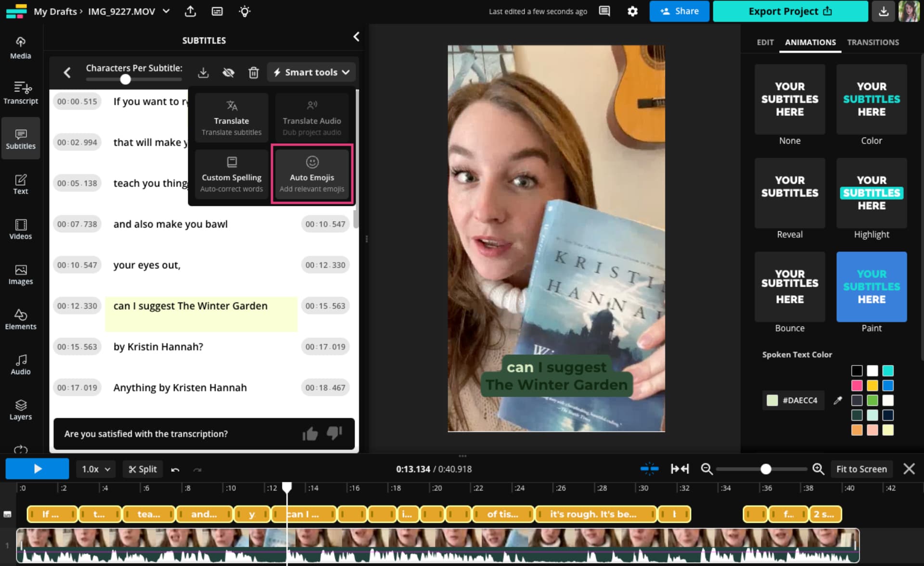The width and height of the screenshot is (924, 566).
Task: Click the Fit to Screen button
Action: [861, 469]
